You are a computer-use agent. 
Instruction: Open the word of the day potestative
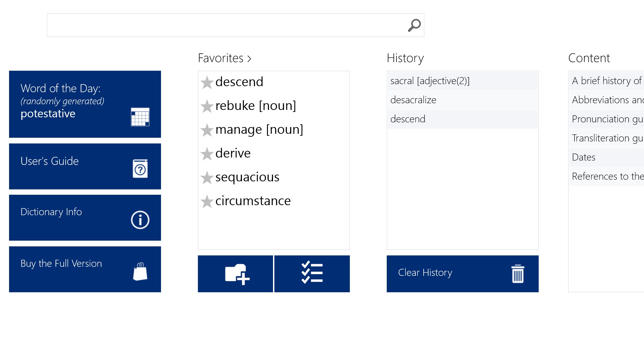(48, 114)
